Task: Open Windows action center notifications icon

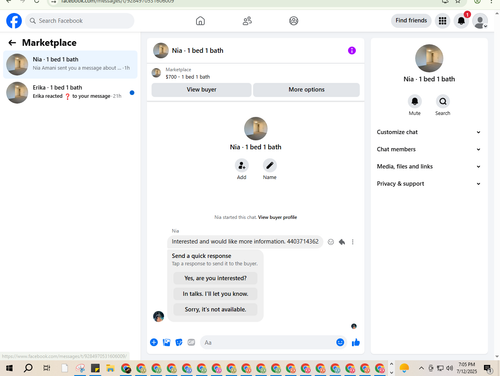Action: tap(488, 368)
